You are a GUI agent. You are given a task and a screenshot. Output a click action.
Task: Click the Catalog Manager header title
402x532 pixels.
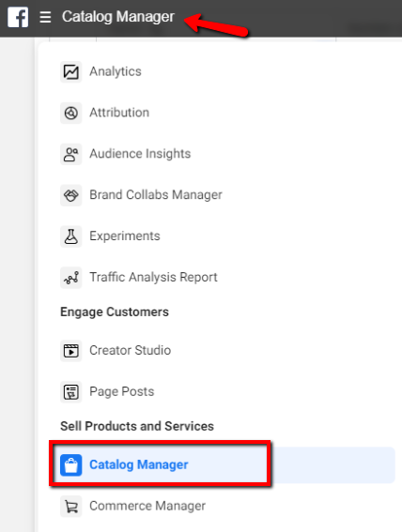(x=118, y=17)
